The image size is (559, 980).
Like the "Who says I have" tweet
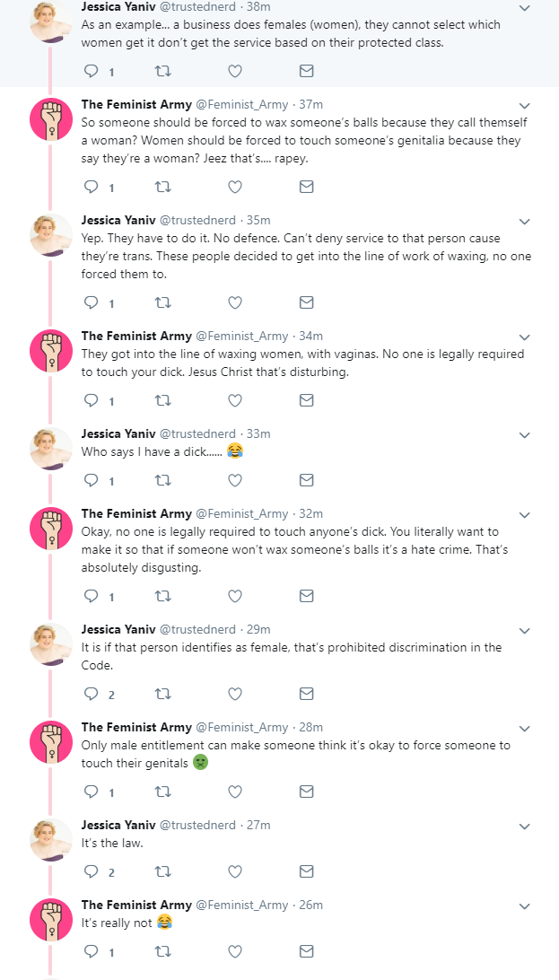pos(235,480)
